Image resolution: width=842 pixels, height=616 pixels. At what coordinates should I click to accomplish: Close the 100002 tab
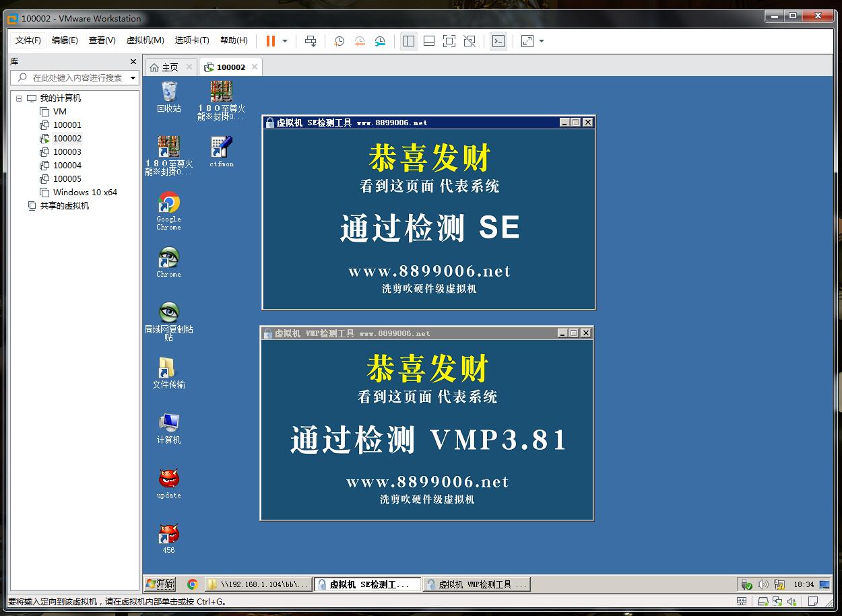[254, 67]
